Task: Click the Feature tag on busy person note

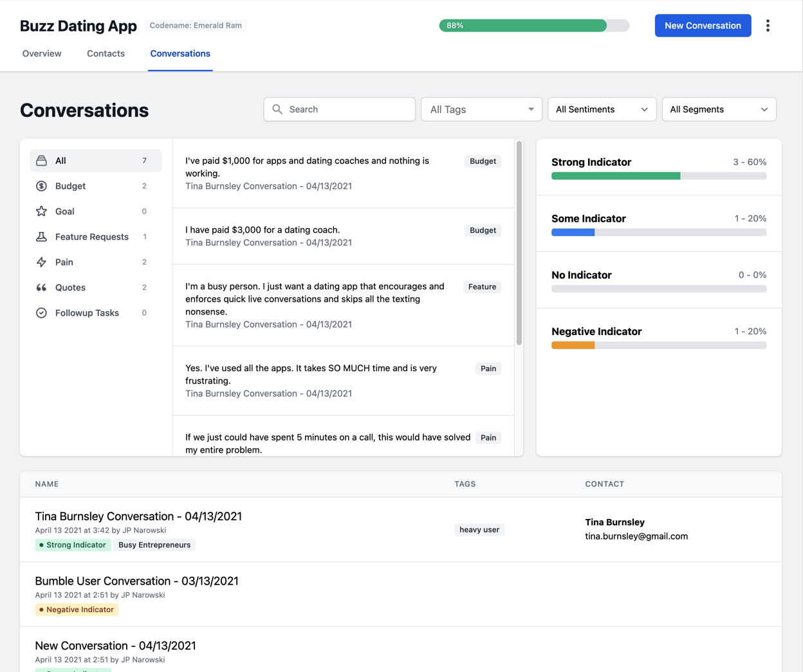Action: tap(482, 287)
